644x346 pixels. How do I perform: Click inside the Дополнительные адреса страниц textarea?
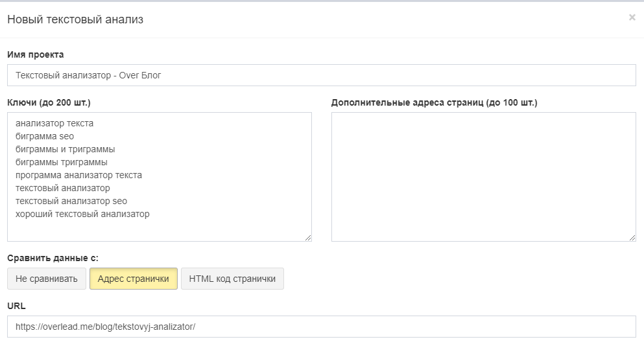pos(483,176)
